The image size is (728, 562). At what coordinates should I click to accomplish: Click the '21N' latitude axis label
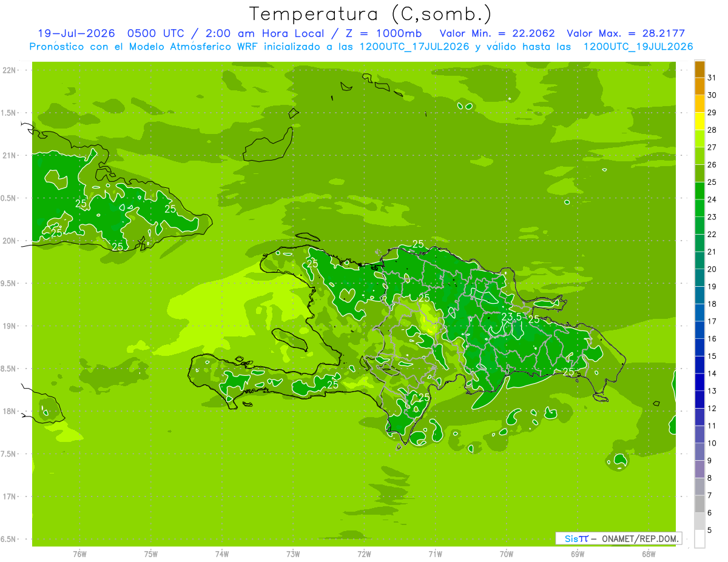[10, 155]
